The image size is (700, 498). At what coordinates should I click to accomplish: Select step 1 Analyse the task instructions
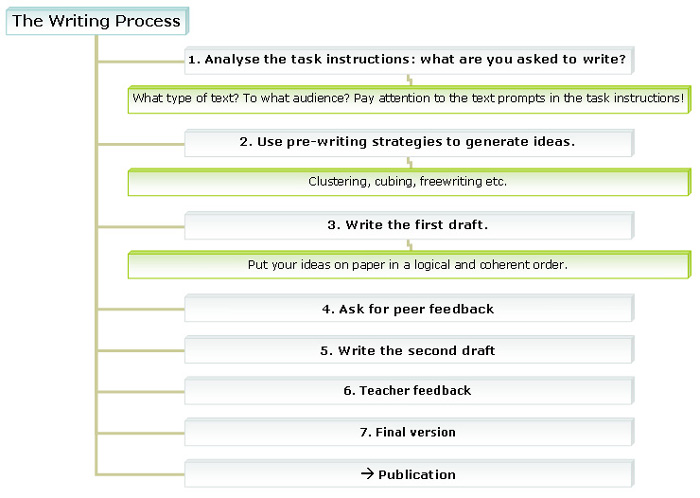[x=409, y=60]
